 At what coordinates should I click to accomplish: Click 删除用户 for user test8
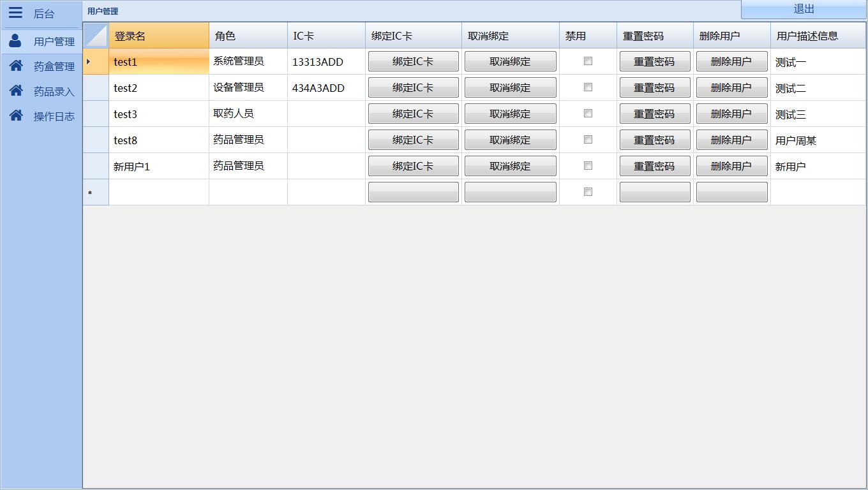click(x=731, y=140)
